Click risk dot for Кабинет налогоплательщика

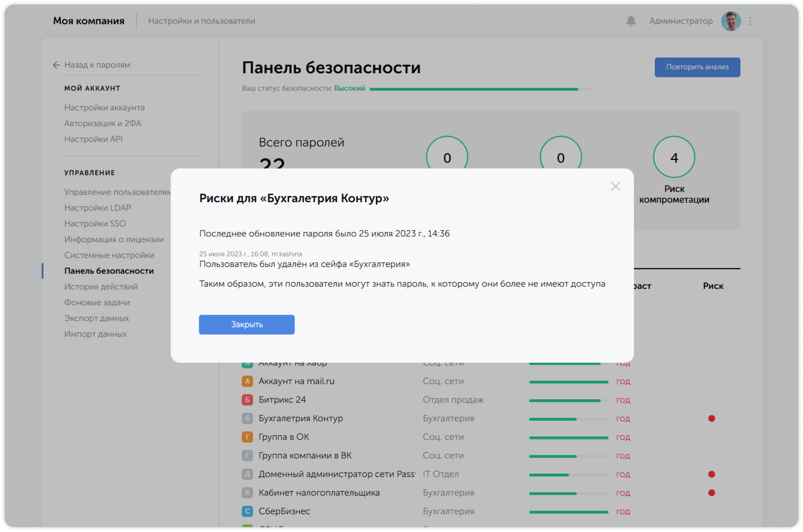coord(712,493)
